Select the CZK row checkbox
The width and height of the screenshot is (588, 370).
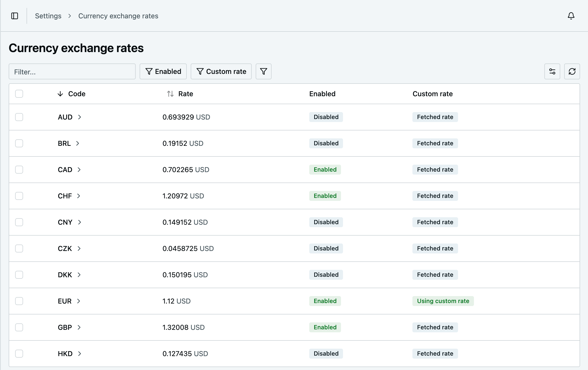pos(19,248)
